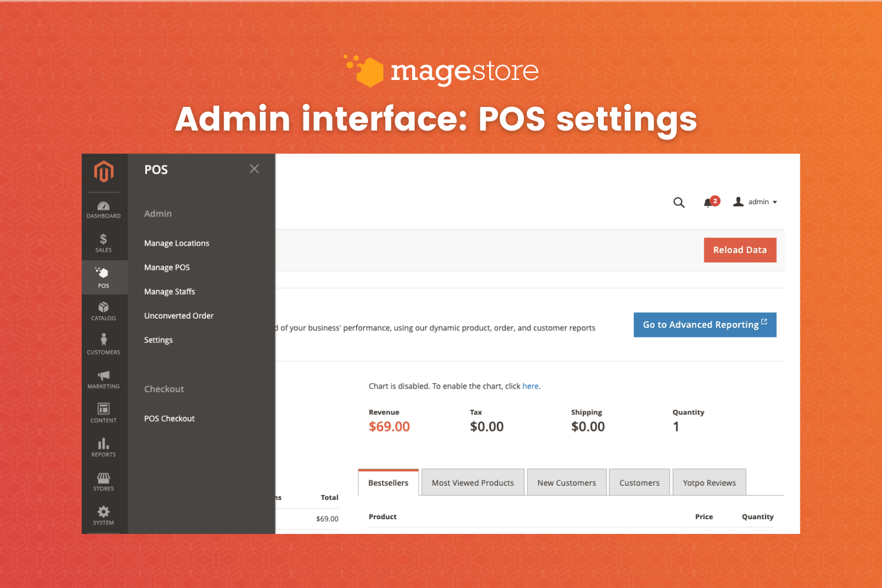Click the POS panel title
The height and width of the screenshot is (588, 882).
coord(156,170)
